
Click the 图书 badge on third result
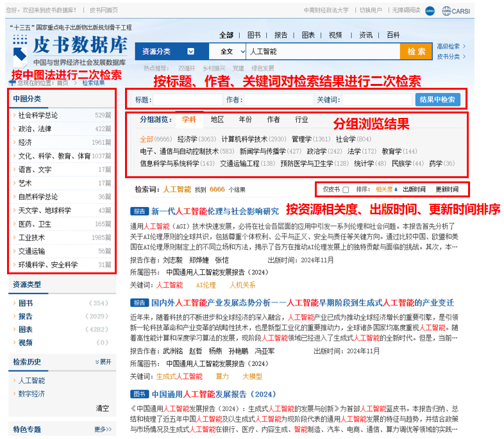pyautogui.click(x=139, y=394)
